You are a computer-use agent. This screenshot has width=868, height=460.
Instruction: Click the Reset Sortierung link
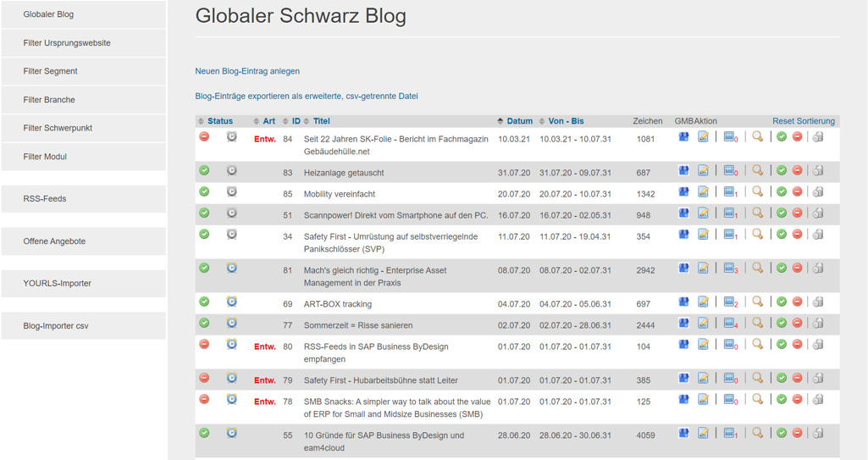(803, 121)
